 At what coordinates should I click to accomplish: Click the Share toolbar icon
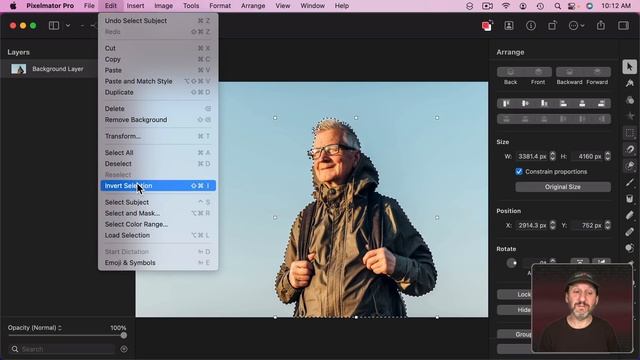pyautogui.click(x=601, y=26)
